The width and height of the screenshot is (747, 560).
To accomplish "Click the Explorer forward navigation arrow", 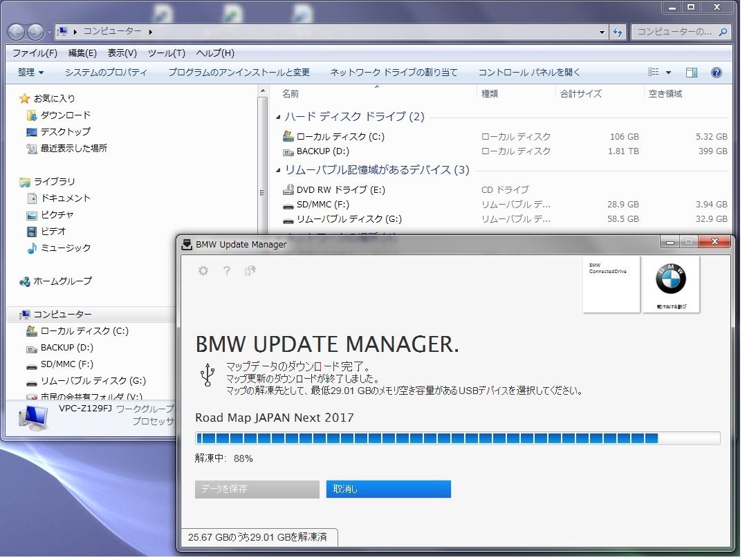I will 36,32.
